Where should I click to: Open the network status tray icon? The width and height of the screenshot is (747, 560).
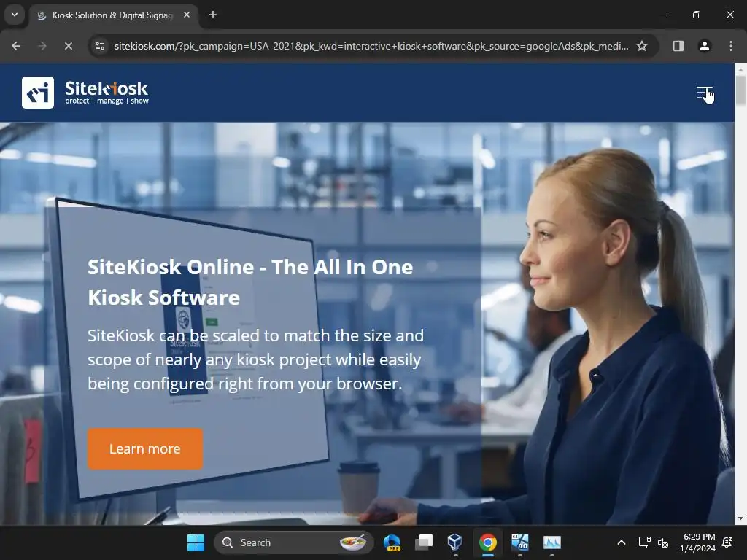pos(644,542)
